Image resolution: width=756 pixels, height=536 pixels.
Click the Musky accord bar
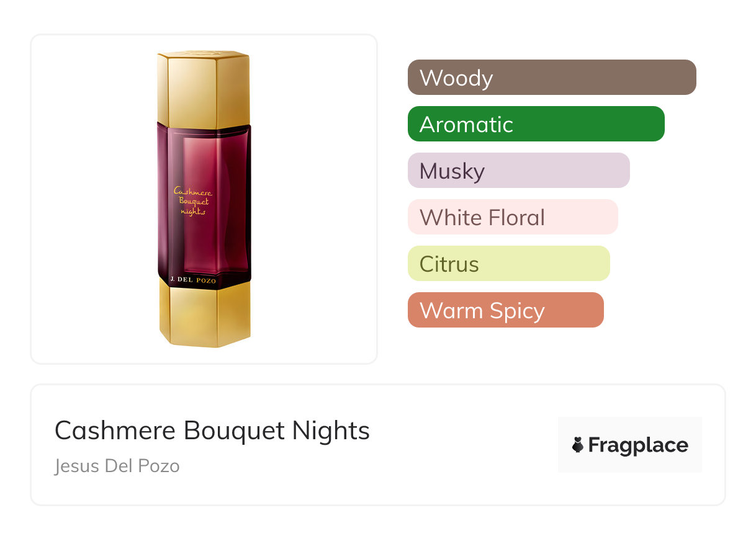(518, 171)
